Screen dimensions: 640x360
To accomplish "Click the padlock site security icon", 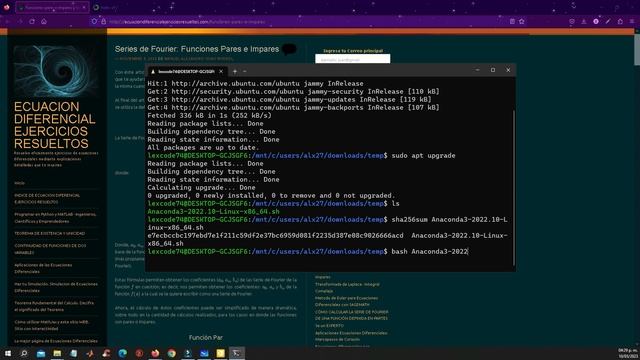I will (x=103, y=22).
